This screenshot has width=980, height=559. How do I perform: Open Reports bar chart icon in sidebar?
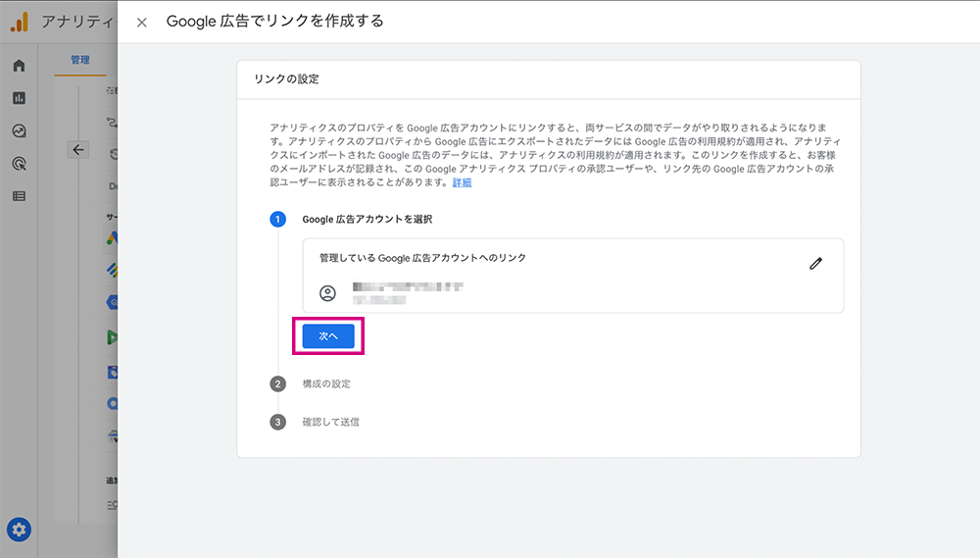pos(19,98)
